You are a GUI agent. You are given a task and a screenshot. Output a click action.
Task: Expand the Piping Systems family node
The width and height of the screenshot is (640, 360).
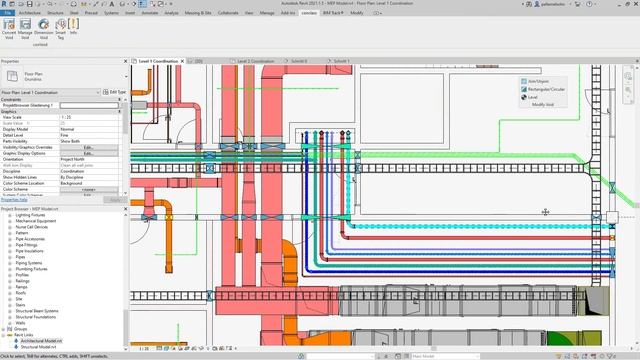pos(10,263)
